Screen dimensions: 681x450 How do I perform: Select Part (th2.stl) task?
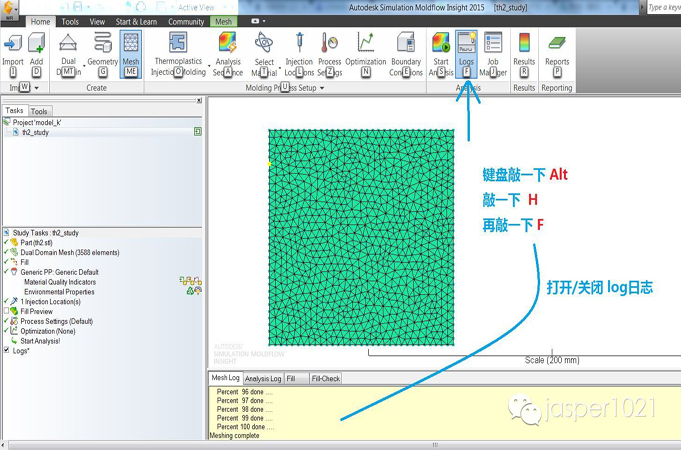coord(36,242)
